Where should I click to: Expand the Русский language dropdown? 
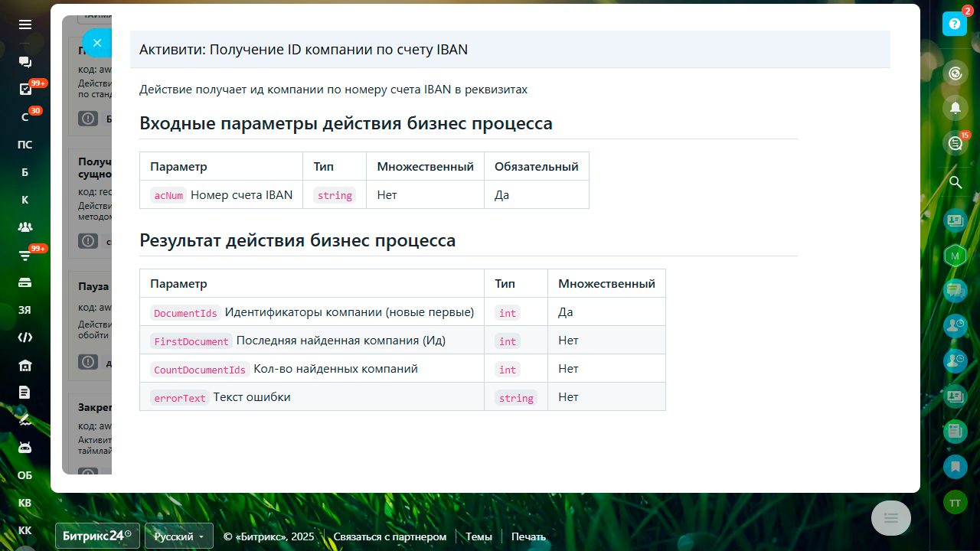[x=179, y=536]
